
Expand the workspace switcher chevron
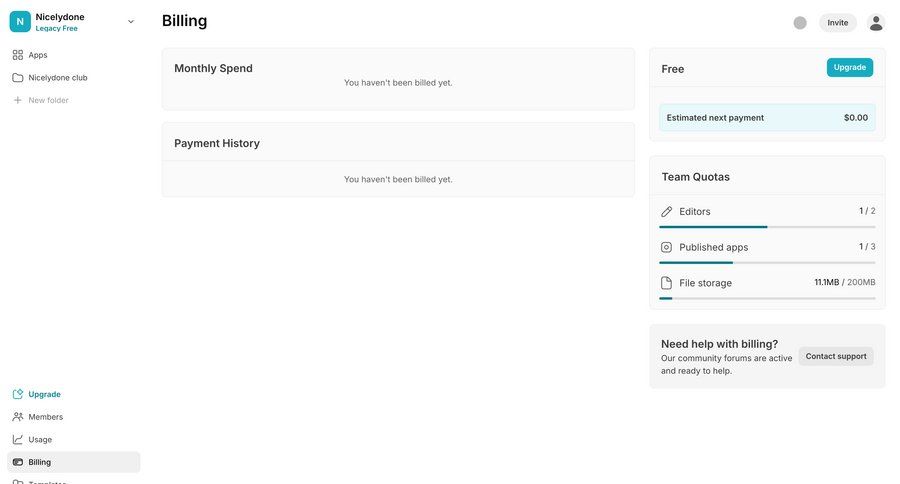[x=131, y=21]
